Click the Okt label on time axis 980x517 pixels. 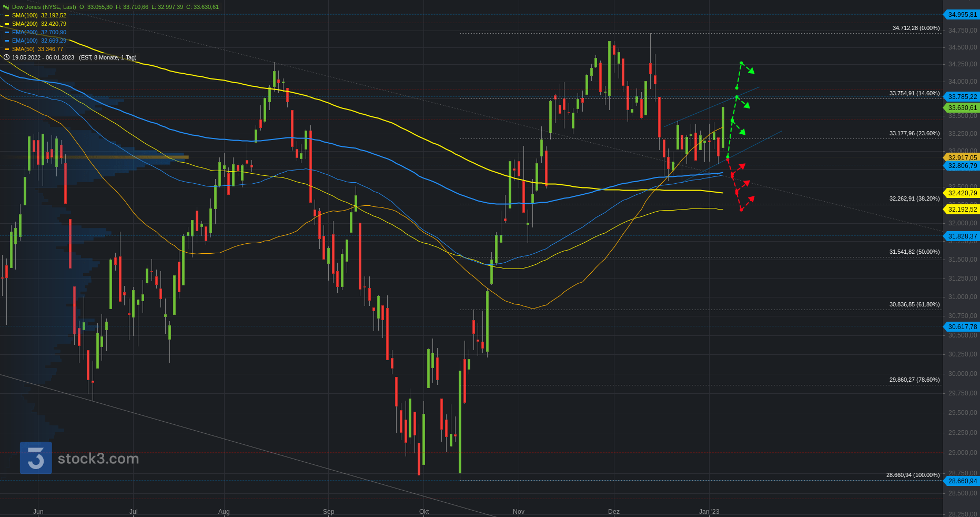424,512
